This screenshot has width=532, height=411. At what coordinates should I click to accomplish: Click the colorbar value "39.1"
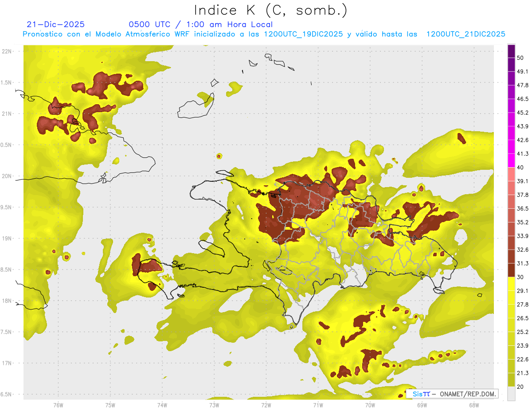[x=523, y=181]
